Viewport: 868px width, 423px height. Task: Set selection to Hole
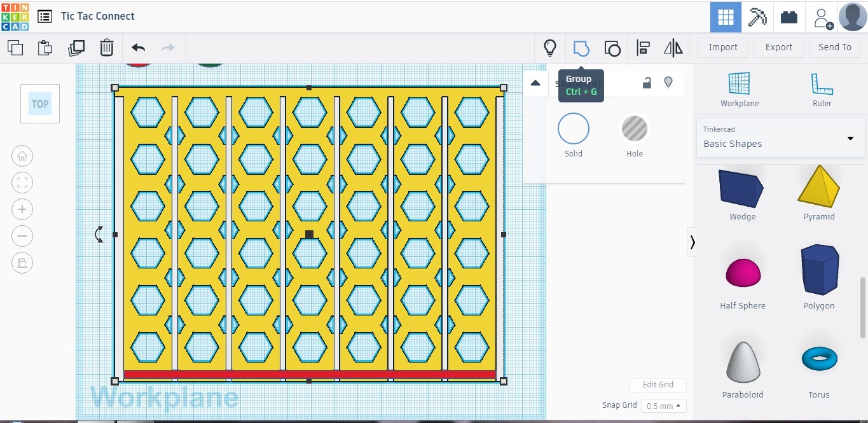point(634,128)
